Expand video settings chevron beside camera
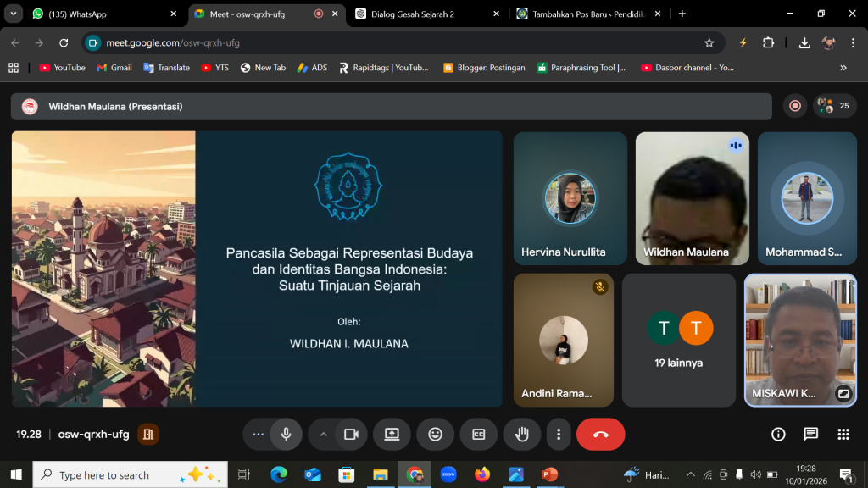 pyautogui.click(x=323, y=434)
